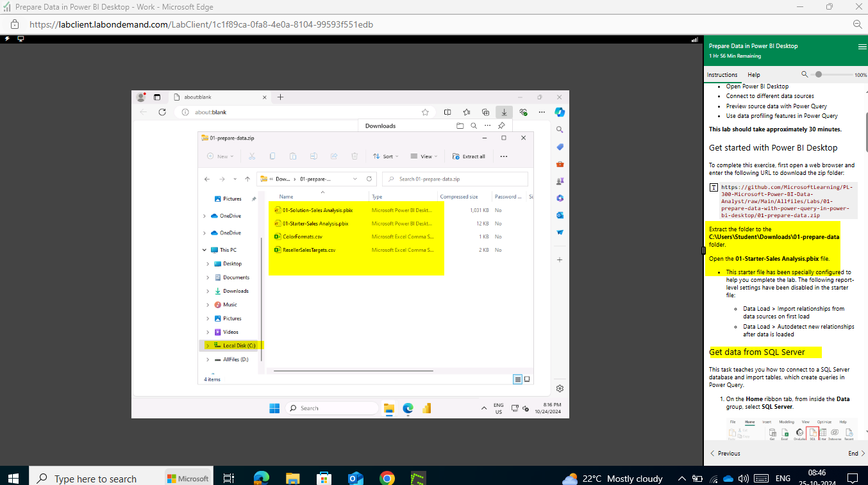Viewport: 868px width, 485px height.
Task: Open the lab panel hamburger menu
Action: (x=862, y=47)
